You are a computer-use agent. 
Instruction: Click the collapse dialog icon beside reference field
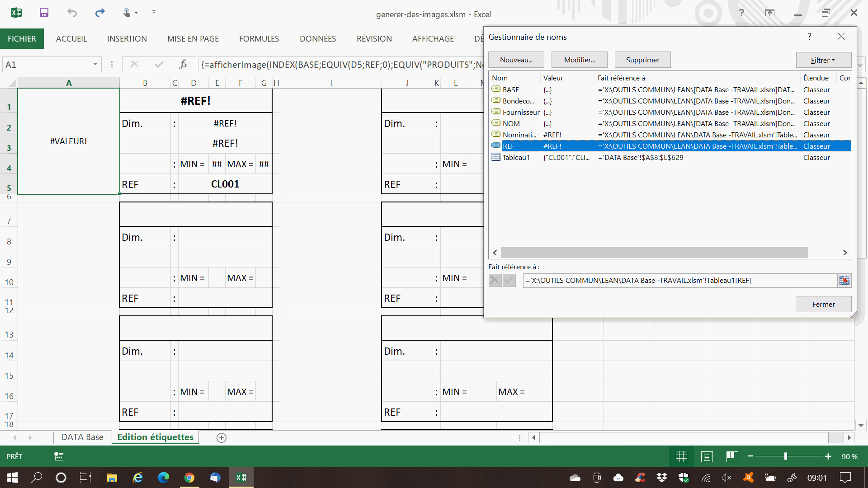tap(844, 281)
